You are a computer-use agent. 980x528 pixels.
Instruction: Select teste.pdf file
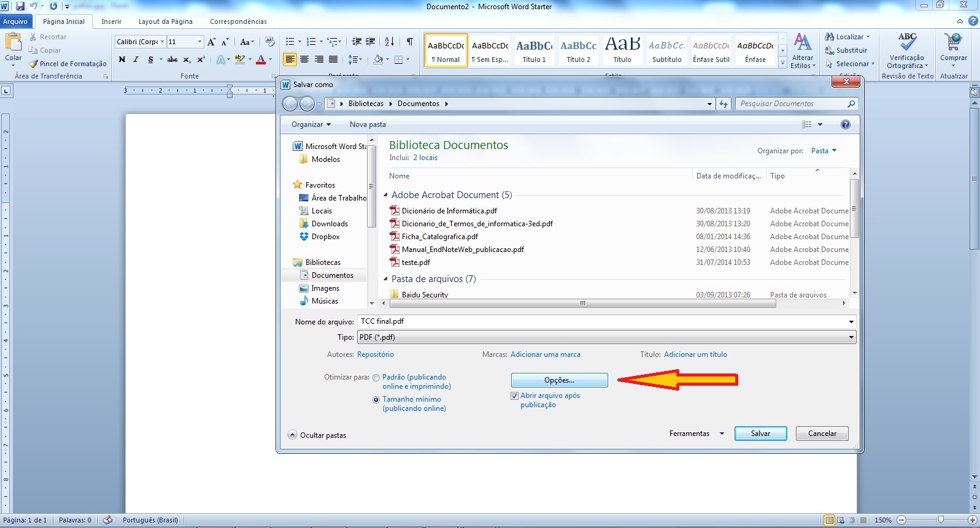(x=415, y=262)
